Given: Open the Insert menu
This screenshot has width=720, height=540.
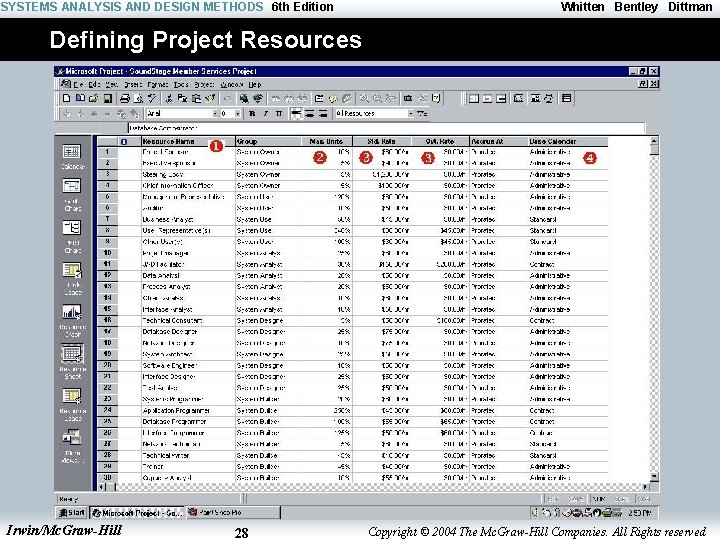Looking at the screenshot, I should [x=133, y=84].
